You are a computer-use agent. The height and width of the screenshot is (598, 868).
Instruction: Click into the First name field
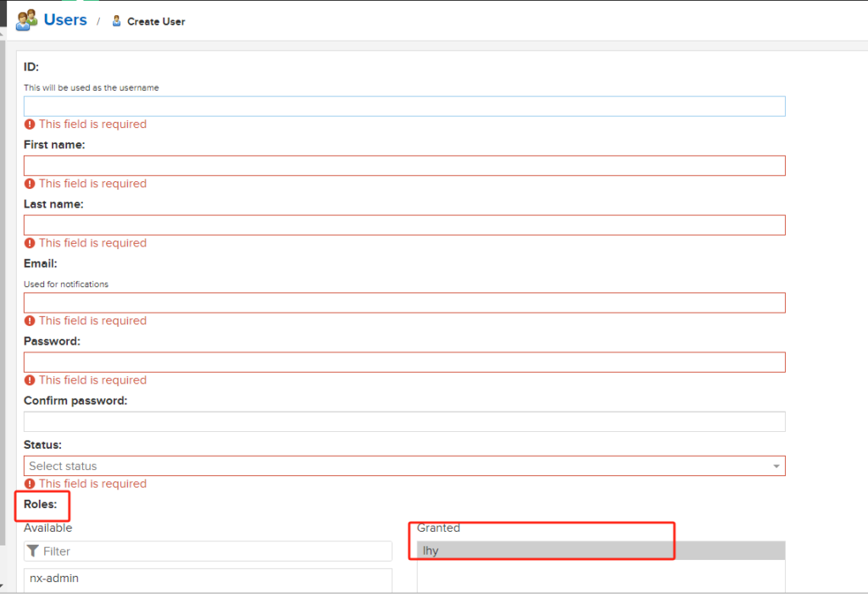pyautogui.click(x=404, y=166)
